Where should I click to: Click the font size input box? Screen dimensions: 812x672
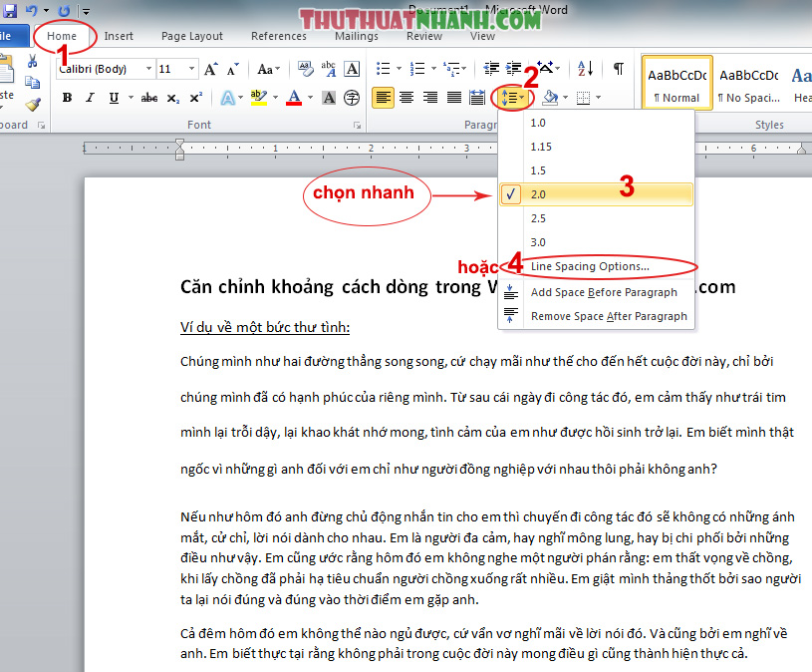(171, 69)
